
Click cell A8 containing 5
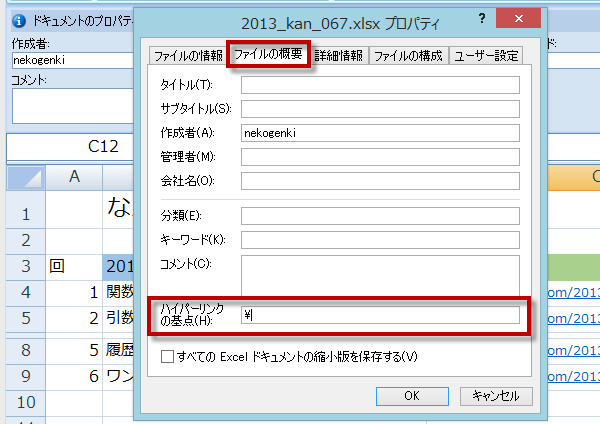point(74,351)
